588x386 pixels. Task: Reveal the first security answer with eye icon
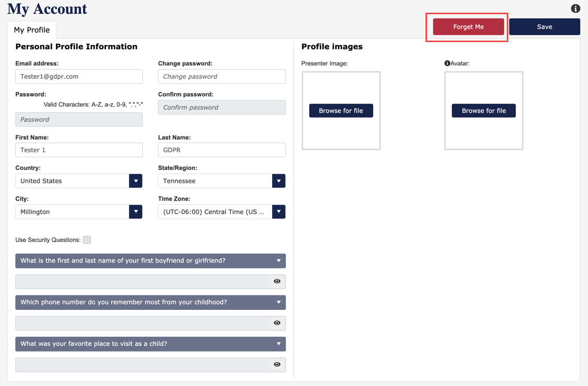click(277, 282)
